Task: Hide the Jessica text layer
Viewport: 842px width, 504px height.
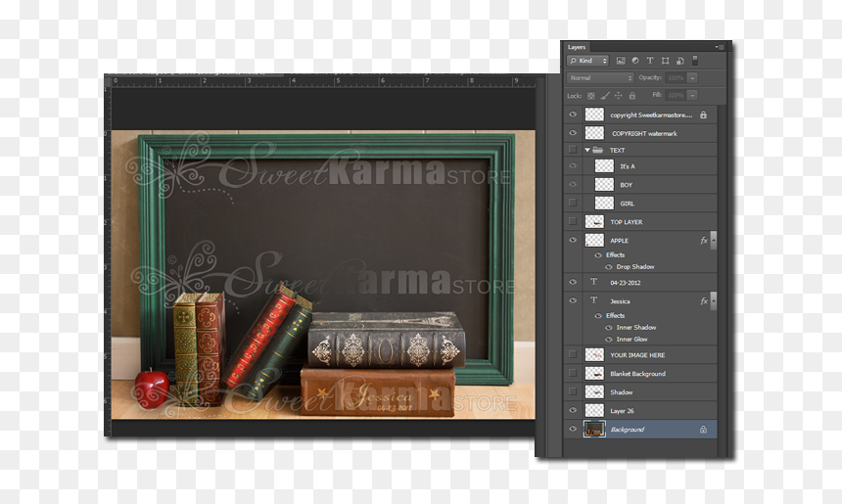Action: click(573, 300)
